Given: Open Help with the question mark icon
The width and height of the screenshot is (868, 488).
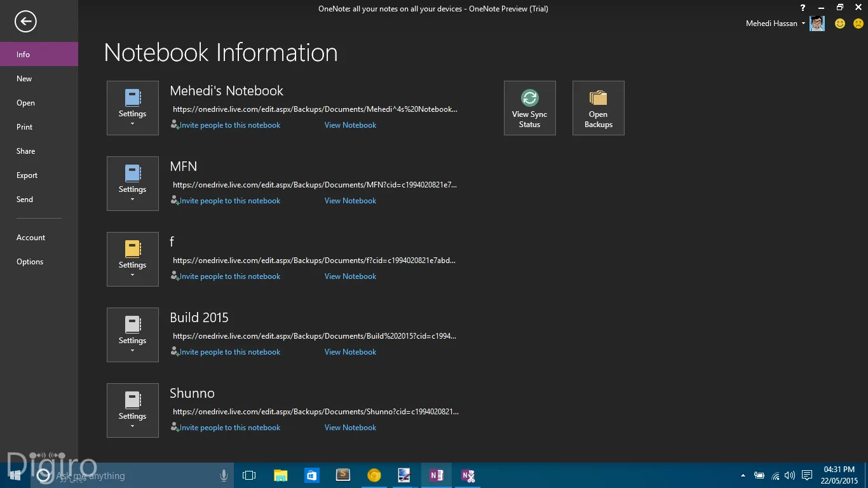Looking at the screenshot, I should coord(803,8).
